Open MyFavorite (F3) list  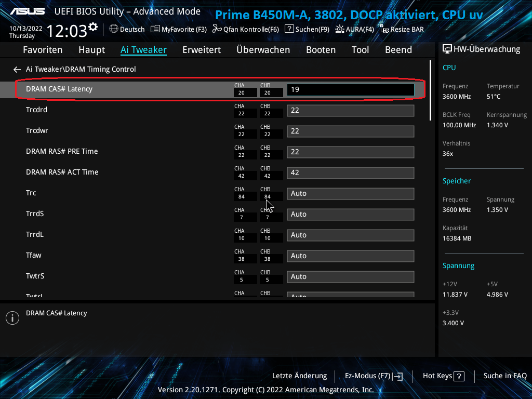tap(179, 29)
